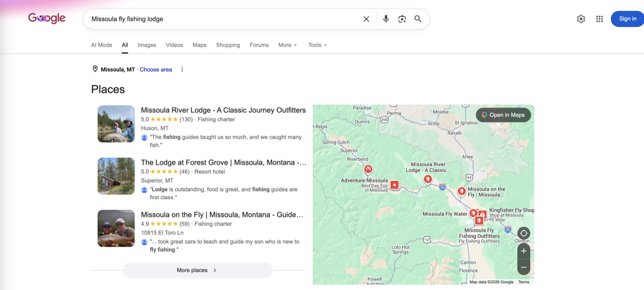This screenshot has height=290, width=644.
Task: Zoom in the map with the plus button
Action: coord(523,251)
